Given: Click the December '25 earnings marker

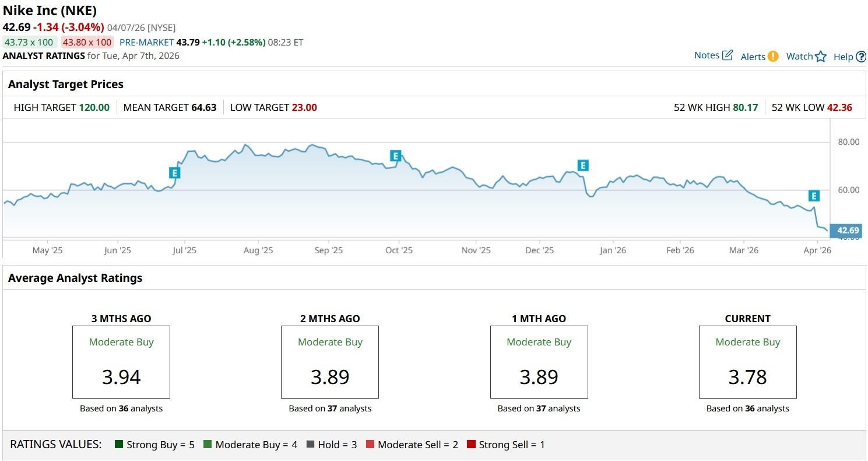Looking at the screenshot, I should (582, 166).
